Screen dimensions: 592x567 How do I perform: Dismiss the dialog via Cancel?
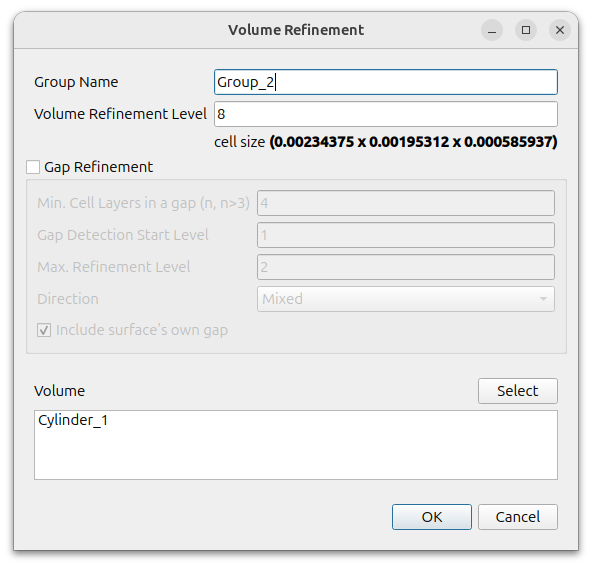click(x=518, y=517)
